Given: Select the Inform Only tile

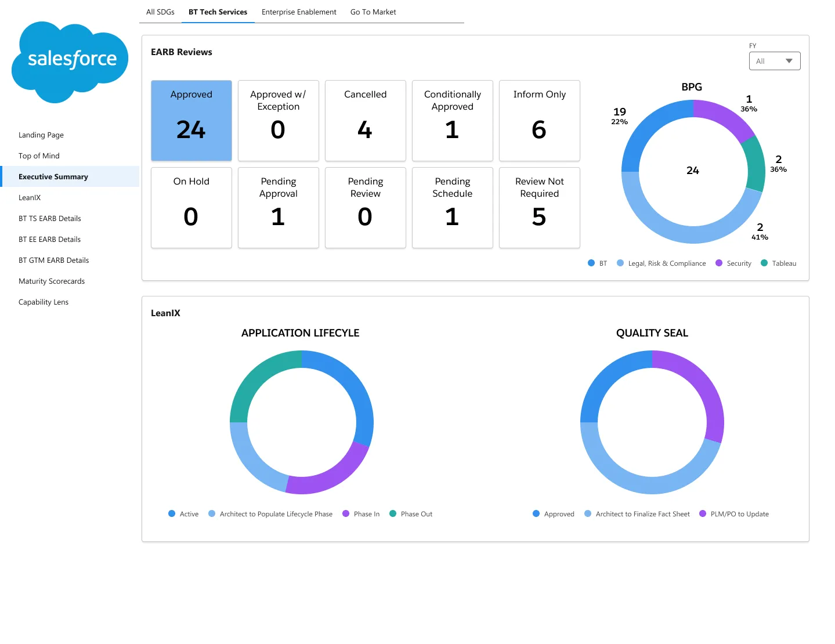Looking at the screenshot, I should [540, 121].
